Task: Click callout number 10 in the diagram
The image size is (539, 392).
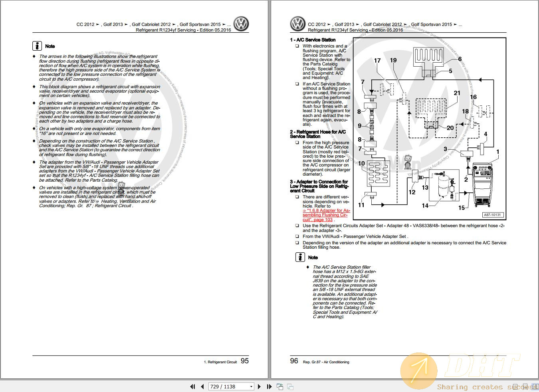Action: click(x=361, y=163)
